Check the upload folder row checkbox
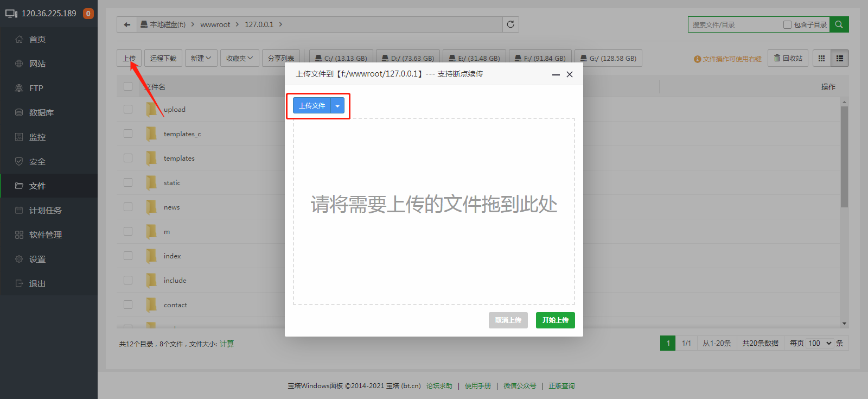868x399 pixels. 128,109
